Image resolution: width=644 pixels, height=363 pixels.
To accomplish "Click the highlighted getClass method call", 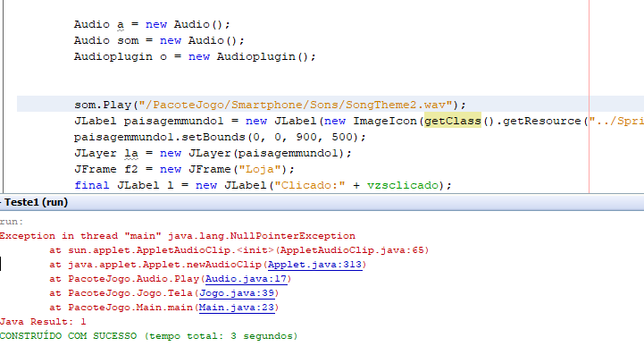I will tap(453, 121).
